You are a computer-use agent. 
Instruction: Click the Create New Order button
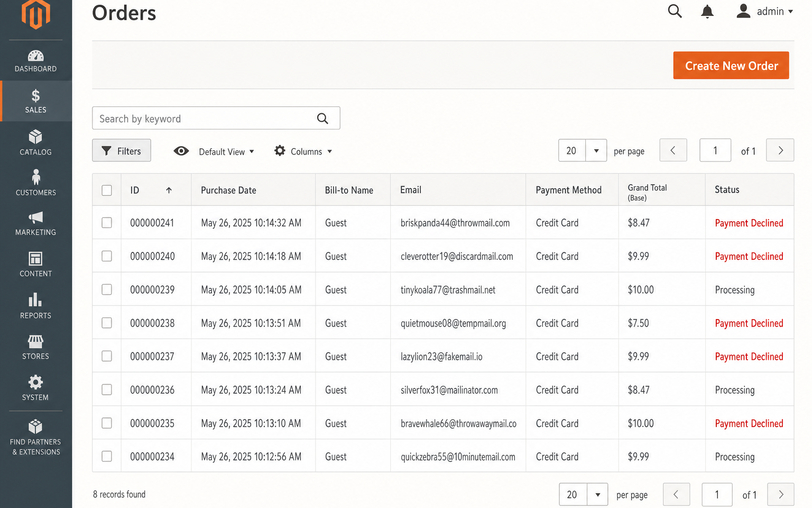[x=731, y=66]
